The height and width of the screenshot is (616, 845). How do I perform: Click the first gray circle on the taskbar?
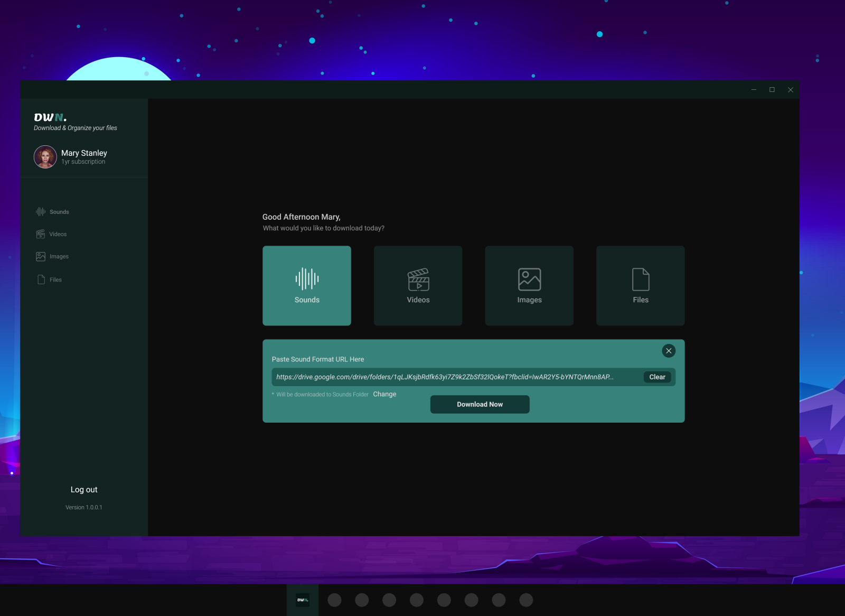point(334,600)
